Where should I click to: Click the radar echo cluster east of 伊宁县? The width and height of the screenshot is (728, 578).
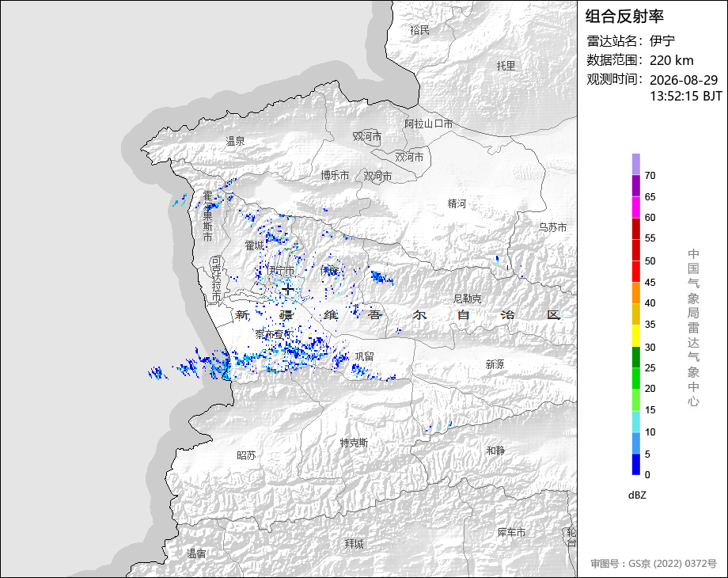coord(381,278)
